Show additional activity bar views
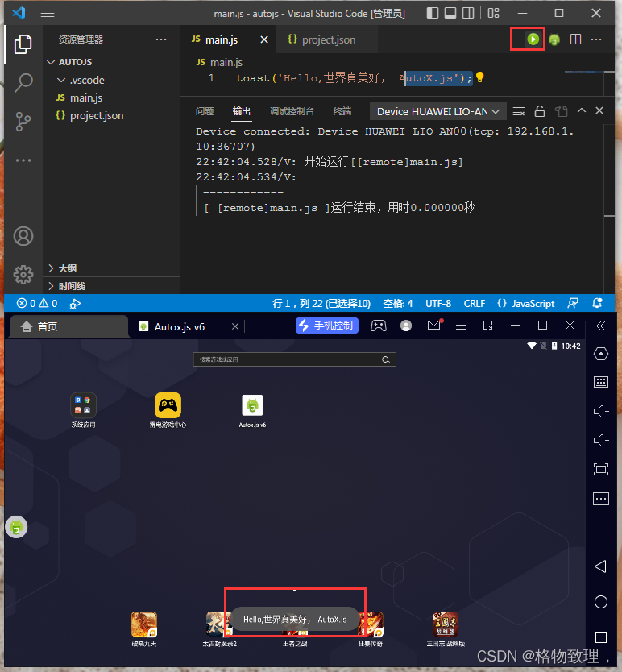The width and height of the screenshot is (622, 672). click(x=23, y=160)
